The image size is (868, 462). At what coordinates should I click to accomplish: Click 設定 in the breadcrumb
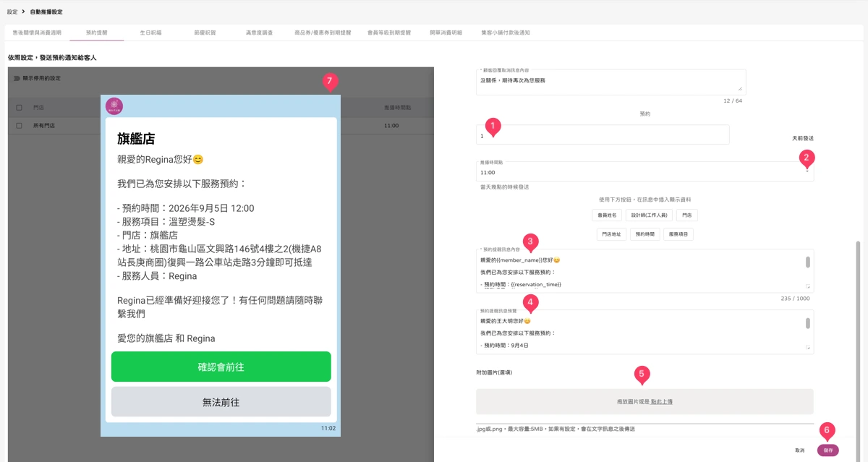tap(12, 12)
